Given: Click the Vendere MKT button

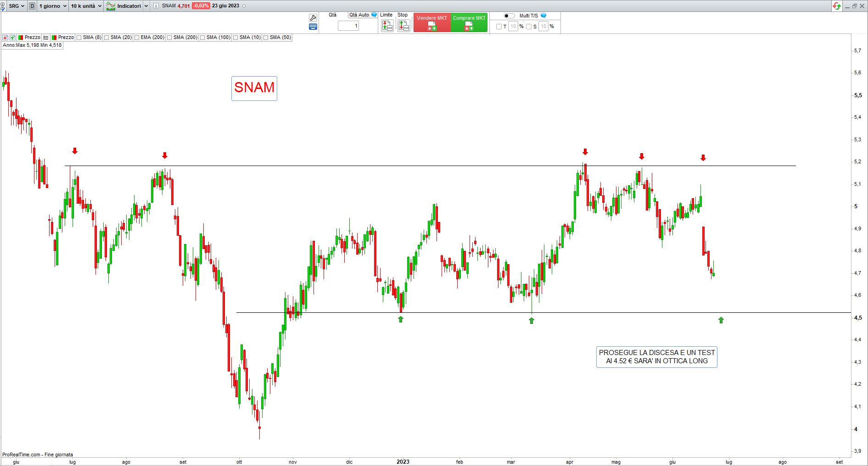Looking at the screenshot, I should 431,22.
